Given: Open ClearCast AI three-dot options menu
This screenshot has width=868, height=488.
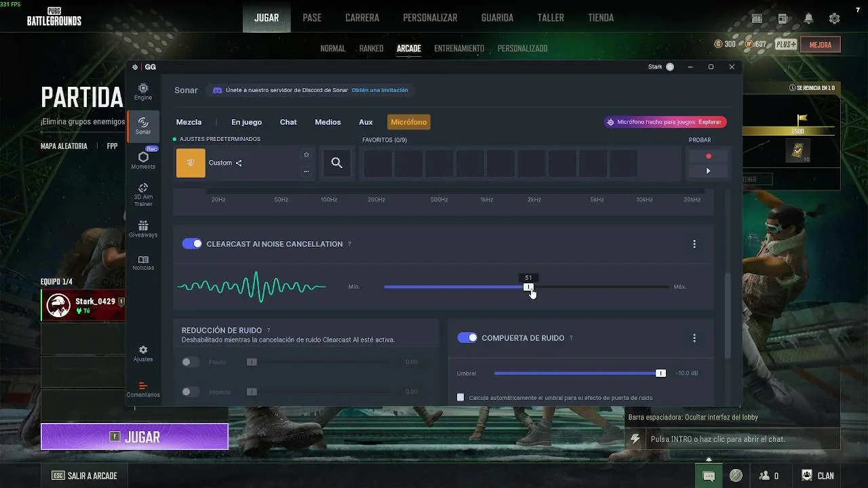Looking at the screenshot, I should [694, 244].
